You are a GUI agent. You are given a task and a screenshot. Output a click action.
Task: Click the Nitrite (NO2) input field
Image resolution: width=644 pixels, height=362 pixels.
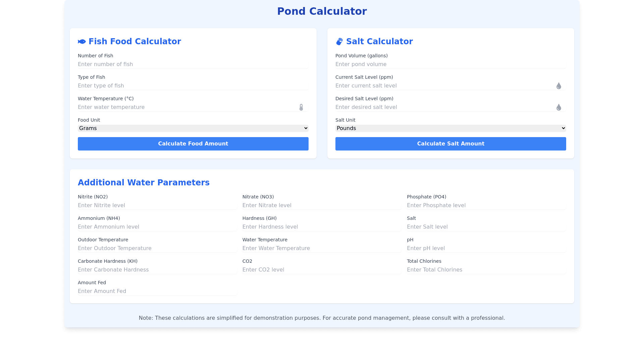click(157, 205)
